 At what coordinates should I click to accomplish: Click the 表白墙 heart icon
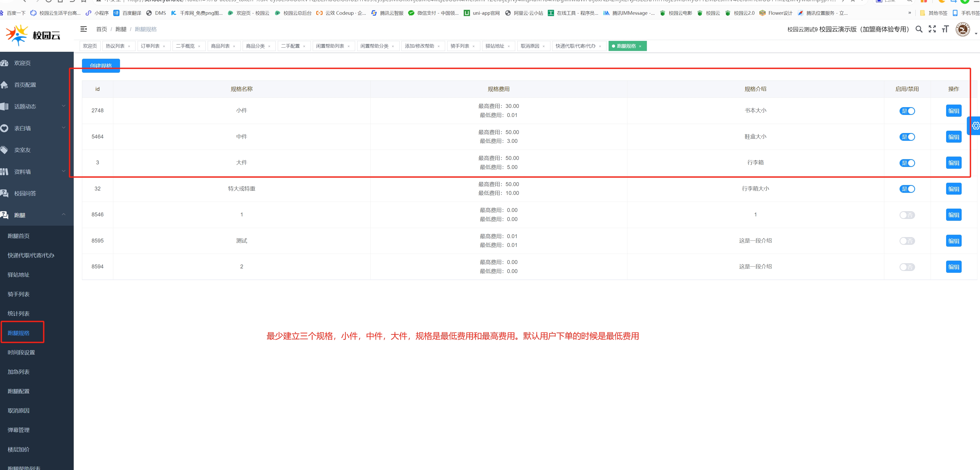[x=5, y=128]
